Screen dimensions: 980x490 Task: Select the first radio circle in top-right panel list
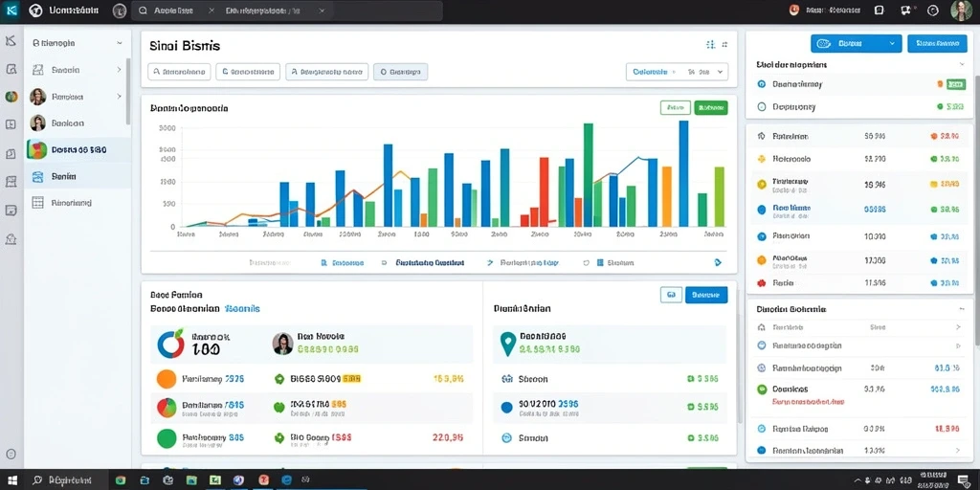[761, 84]
